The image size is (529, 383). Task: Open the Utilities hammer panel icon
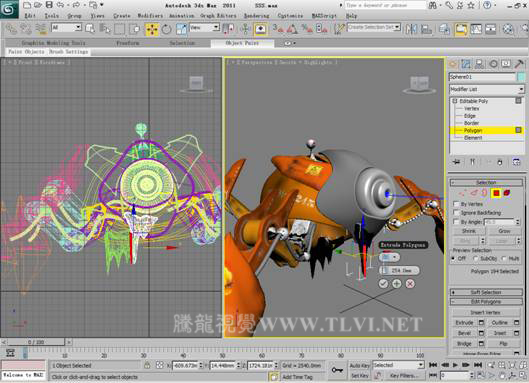click(519, 64)
